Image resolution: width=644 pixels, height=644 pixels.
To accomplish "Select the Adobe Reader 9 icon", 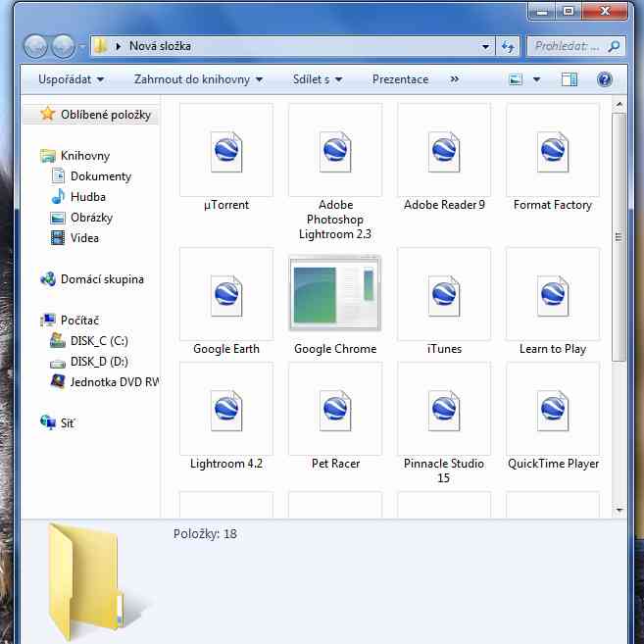I will pyautogui.click(x=444, y=151).
